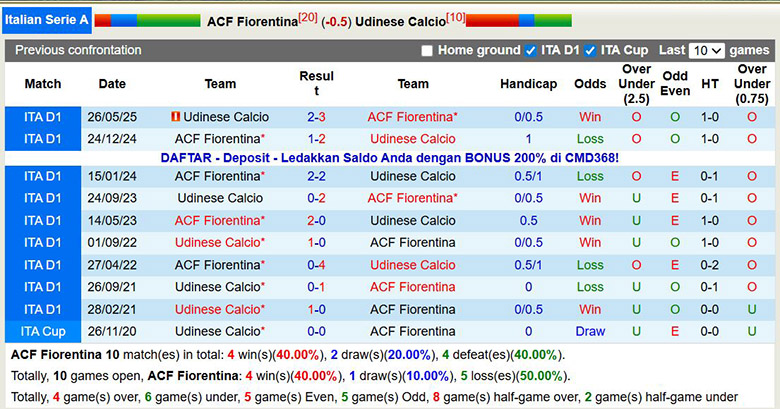Open the Last 10 games dropdown
The image size is (780, 409).
(707, 51)
